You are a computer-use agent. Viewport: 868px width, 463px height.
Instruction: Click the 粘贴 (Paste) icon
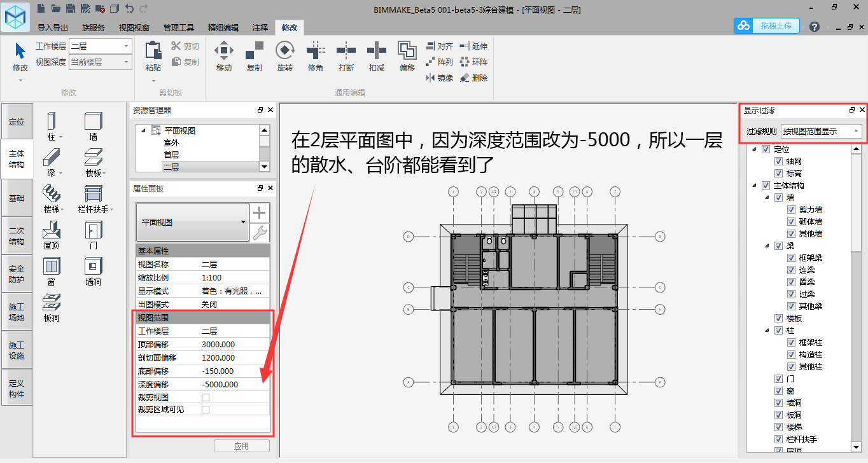click(x=153, y=50)
